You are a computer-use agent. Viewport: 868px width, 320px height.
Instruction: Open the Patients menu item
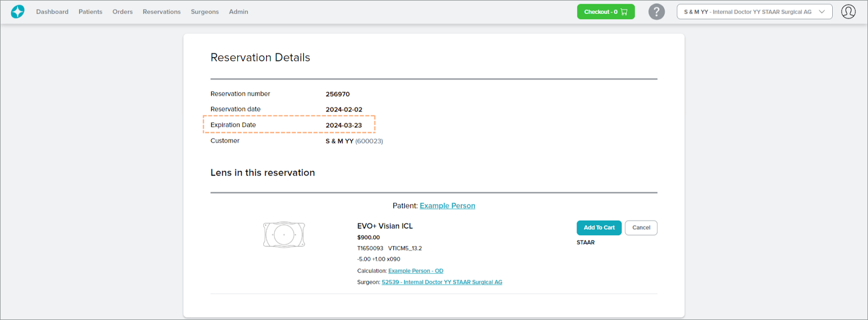(90, 11)
